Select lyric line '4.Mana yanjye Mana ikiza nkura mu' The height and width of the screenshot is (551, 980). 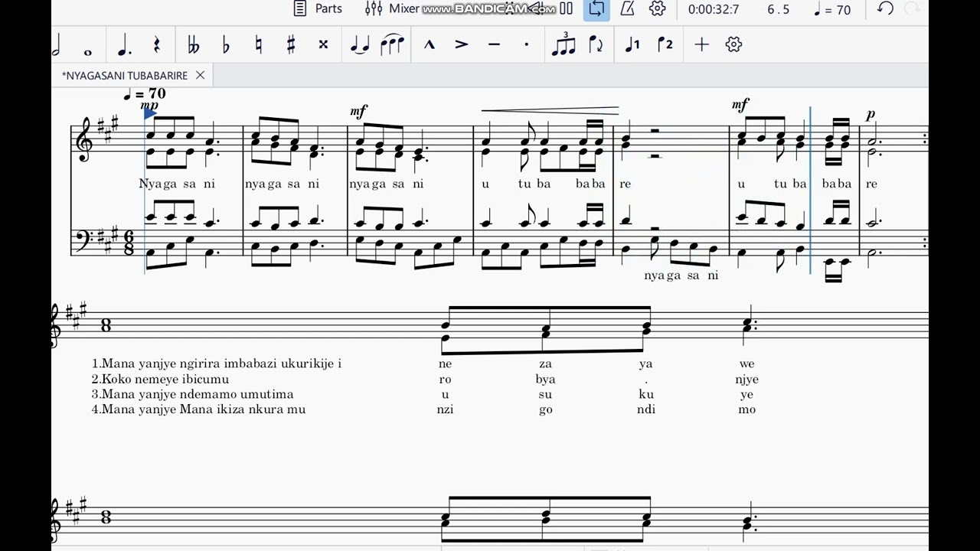(x=198, y=409)
